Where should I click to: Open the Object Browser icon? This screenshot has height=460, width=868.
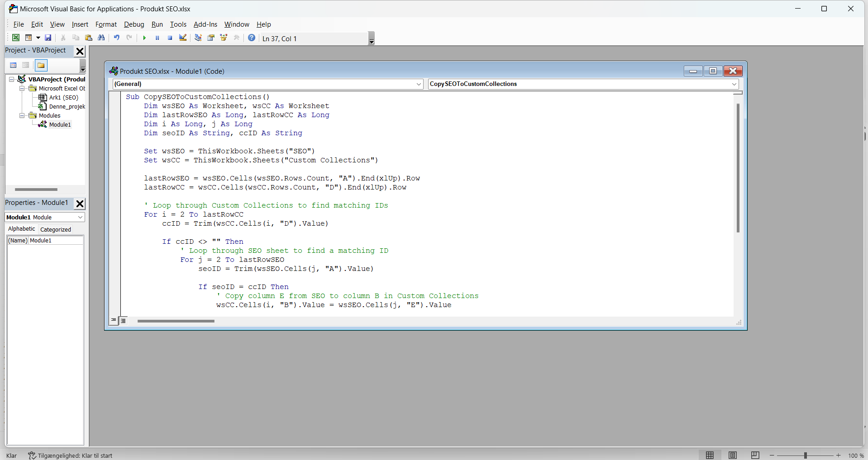224,38
